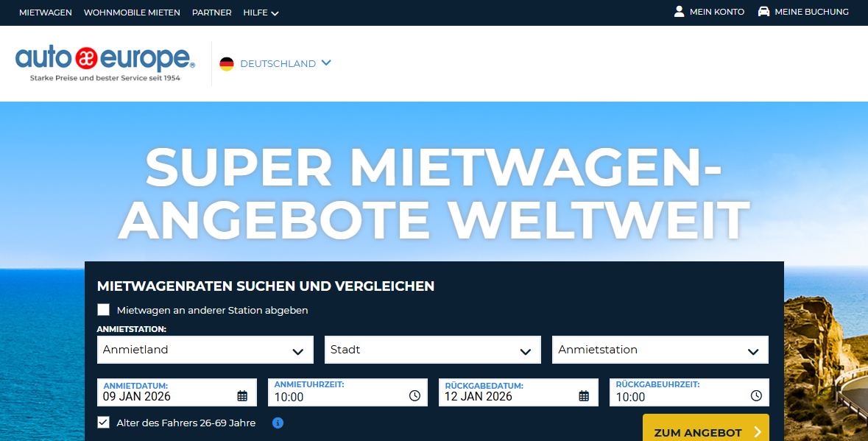The image size is (868, 441).
Task: Open the Hilfe menu
Action: [261, 13]
